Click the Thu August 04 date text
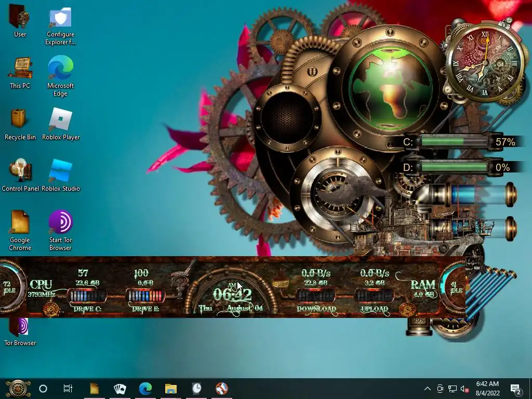 231,309
